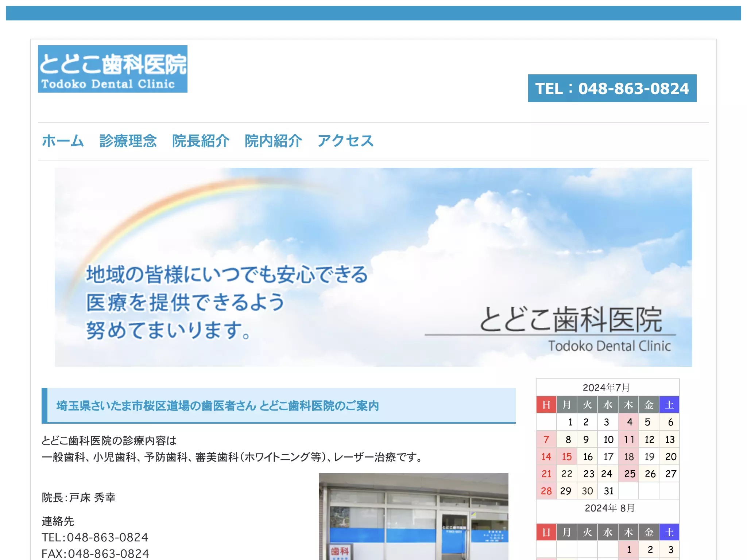The image size is (747, 560).
Task: Go to 院長紹介 in navigation
Action: (x=201, y=141)
